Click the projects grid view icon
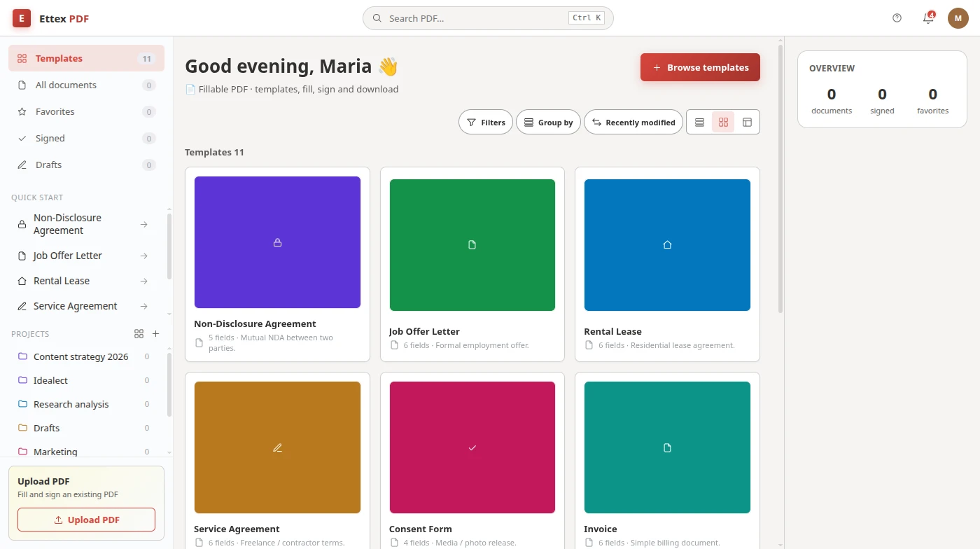This screenshot has width=980, height=549. click(x=139, y=334)
